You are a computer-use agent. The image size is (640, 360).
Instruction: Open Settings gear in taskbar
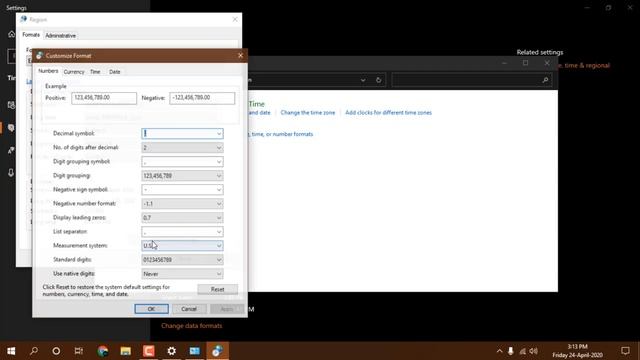pyautogui.click(x=171, y=351)
